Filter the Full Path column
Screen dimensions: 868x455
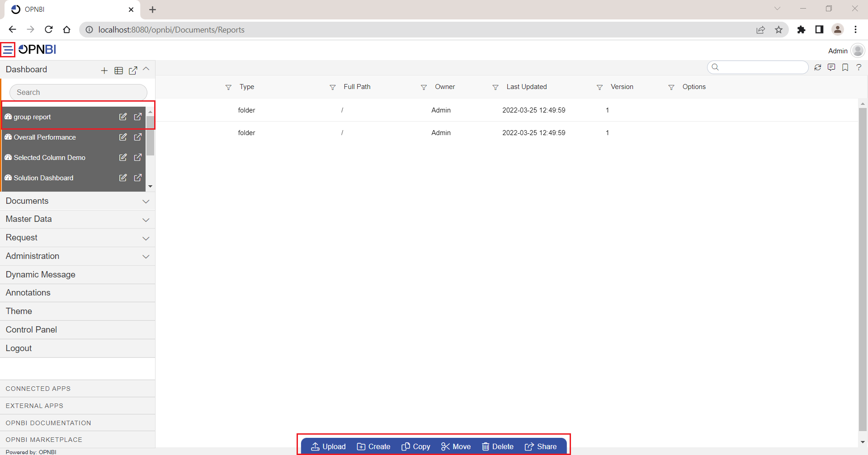333,87
